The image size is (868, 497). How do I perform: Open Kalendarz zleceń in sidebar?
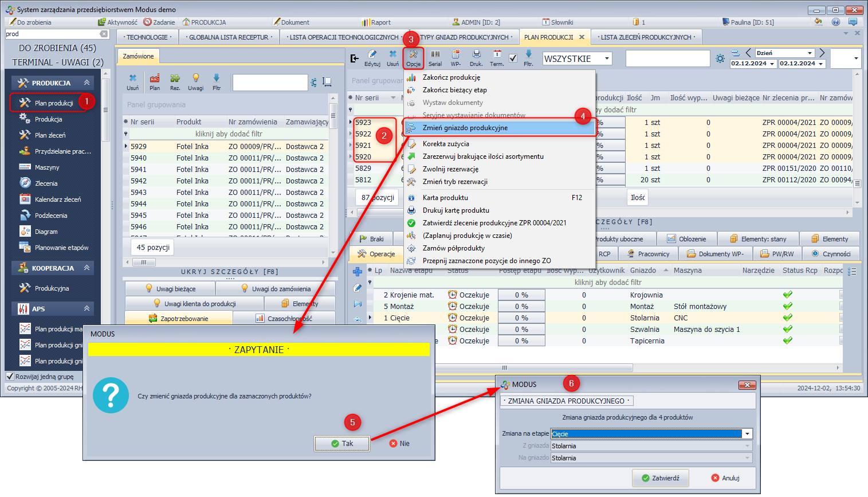pos(57,199)
